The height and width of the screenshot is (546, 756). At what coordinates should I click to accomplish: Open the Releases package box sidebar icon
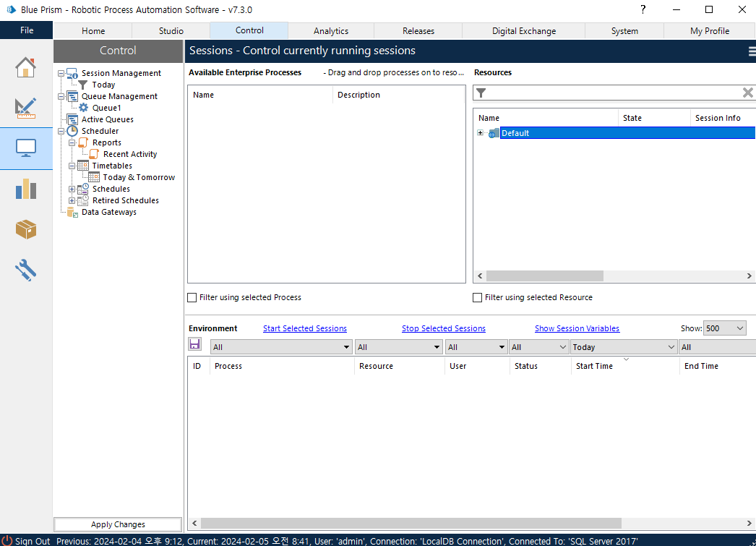click(x=25, y=229)
